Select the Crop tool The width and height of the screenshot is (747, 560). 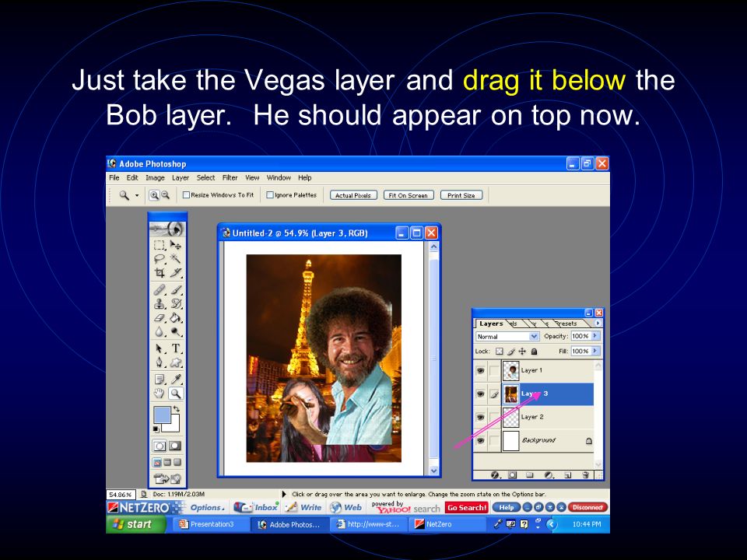click(x=160, y=273)
